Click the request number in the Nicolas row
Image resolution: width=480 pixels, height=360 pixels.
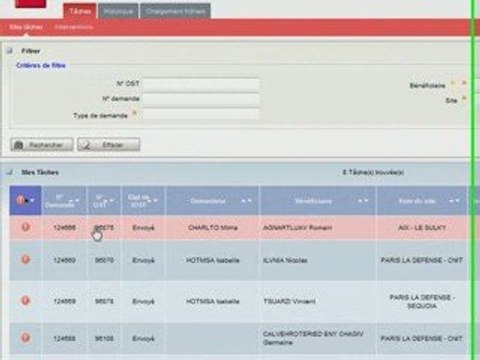coord(64,260)
